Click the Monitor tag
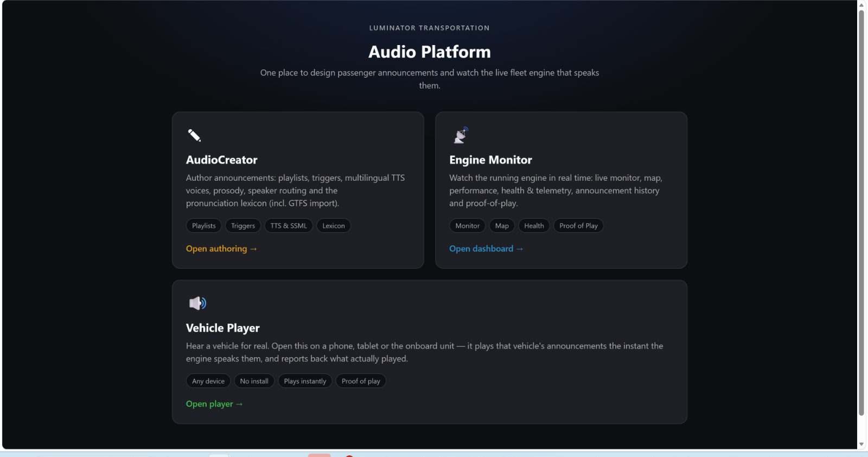 [x=468, y=226]
